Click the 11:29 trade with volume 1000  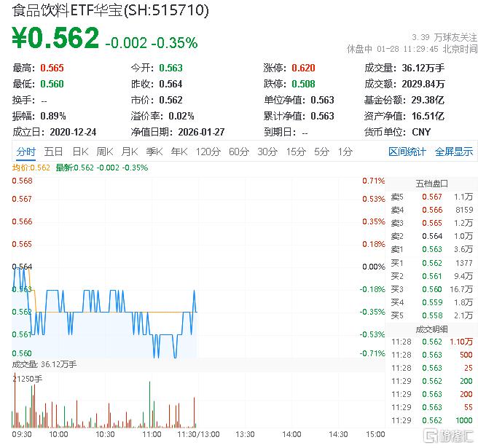[432, 420]
